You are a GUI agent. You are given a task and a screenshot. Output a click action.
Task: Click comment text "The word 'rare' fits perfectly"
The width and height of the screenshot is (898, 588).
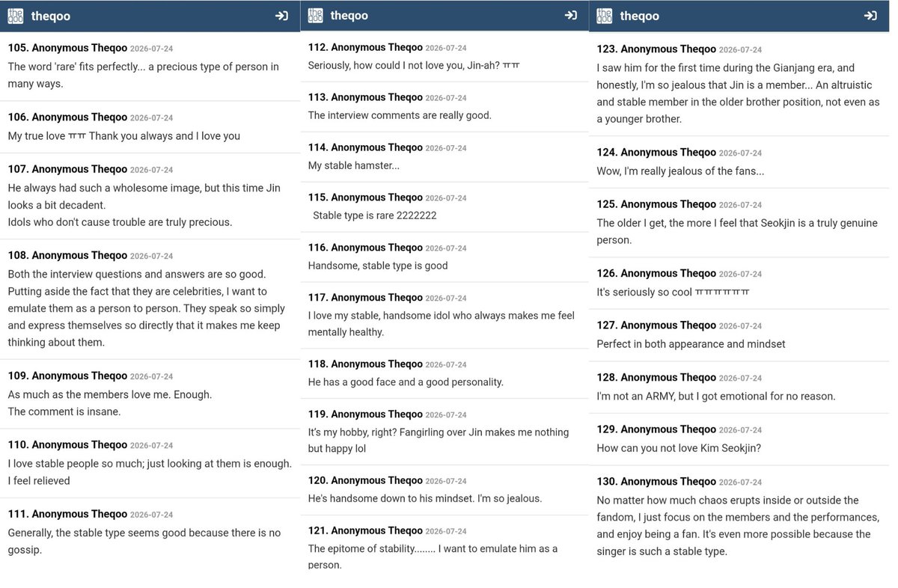(x=75, y=67)
